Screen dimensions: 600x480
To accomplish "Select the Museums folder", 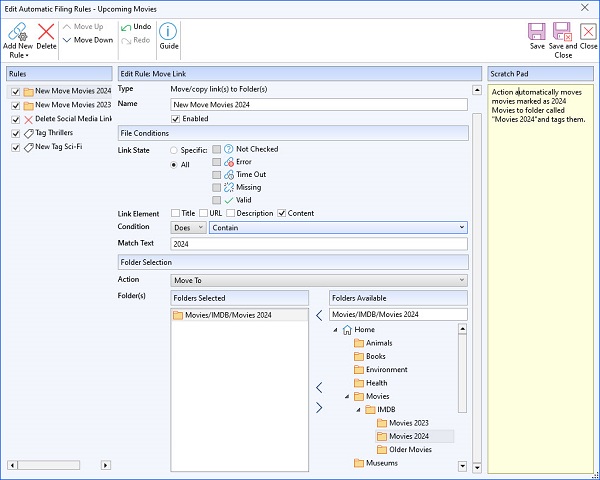I will 376,463.
